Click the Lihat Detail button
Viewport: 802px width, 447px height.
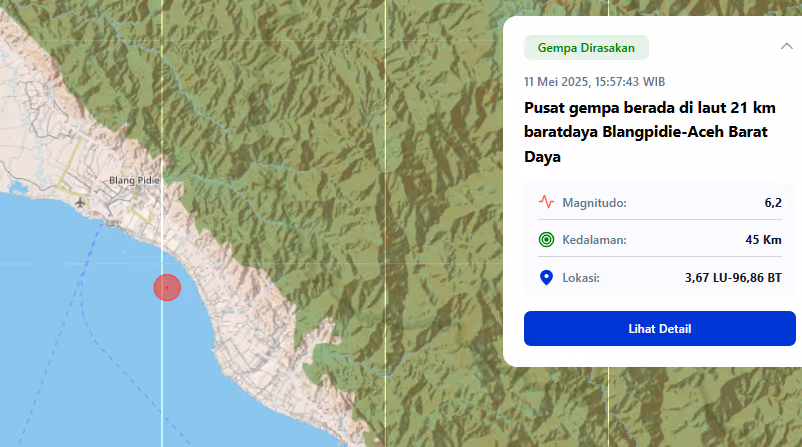tap(659, 328)
